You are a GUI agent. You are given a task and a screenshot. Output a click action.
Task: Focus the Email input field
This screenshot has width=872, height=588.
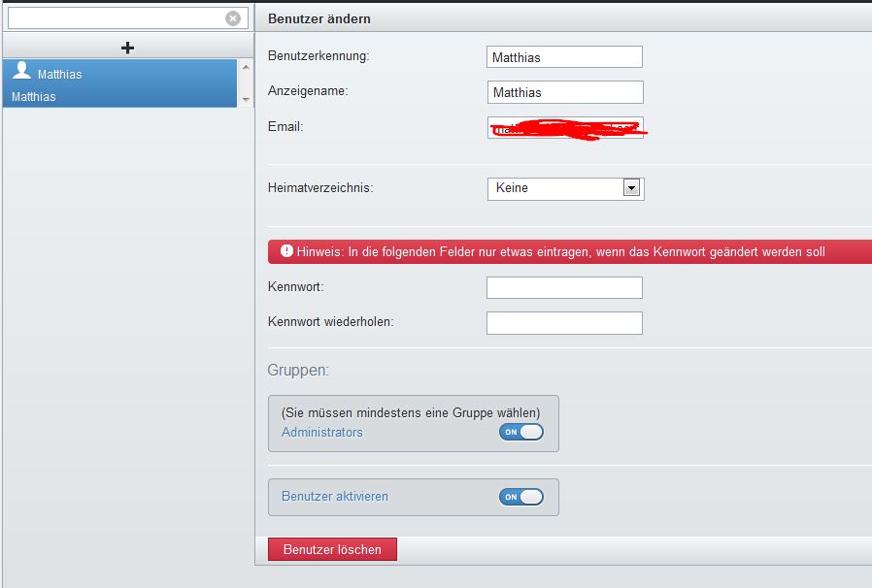[565, 128]
